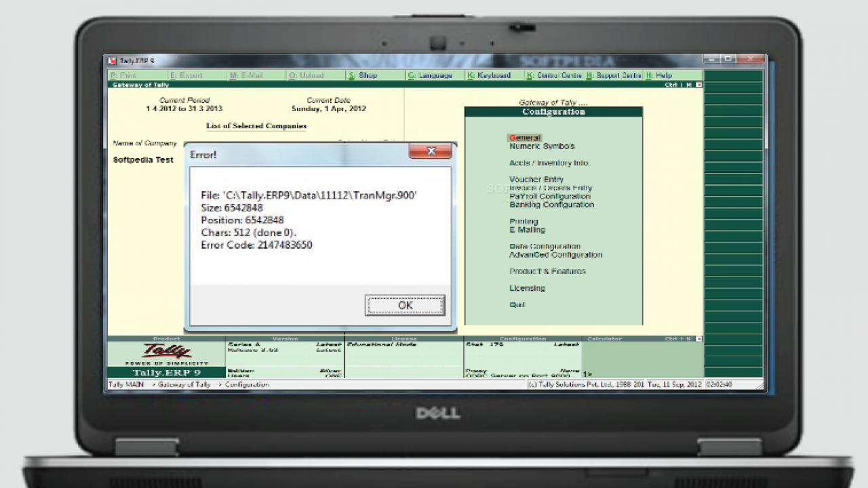Open Accts / Inventory Info configuration
The width and height of the screenshot is (868, 488).
point(549,163)
